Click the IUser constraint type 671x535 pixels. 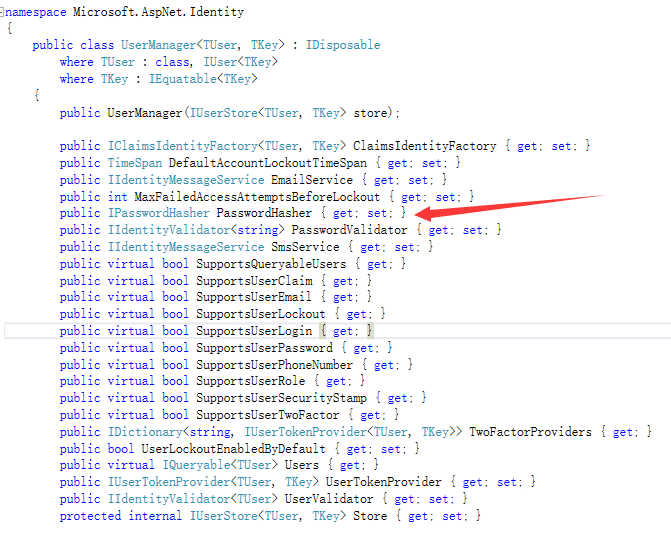click(220, 62)
